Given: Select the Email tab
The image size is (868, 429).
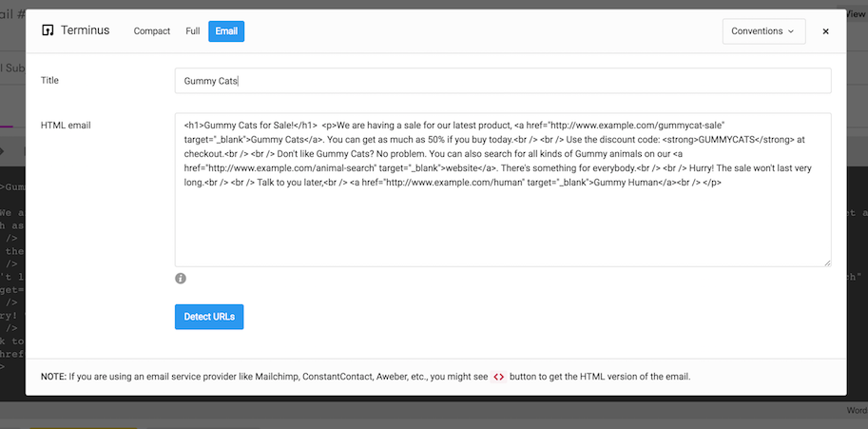Looking at the screenshot, I should [x=226, y=31].
